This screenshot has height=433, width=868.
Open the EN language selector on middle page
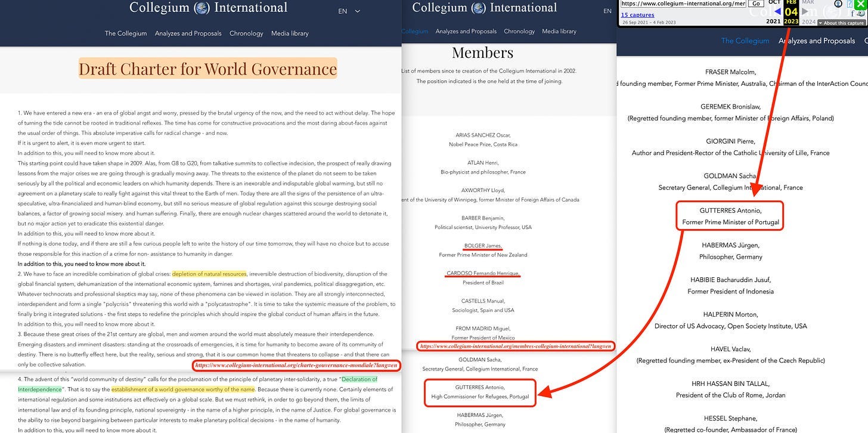click(607, 11)
